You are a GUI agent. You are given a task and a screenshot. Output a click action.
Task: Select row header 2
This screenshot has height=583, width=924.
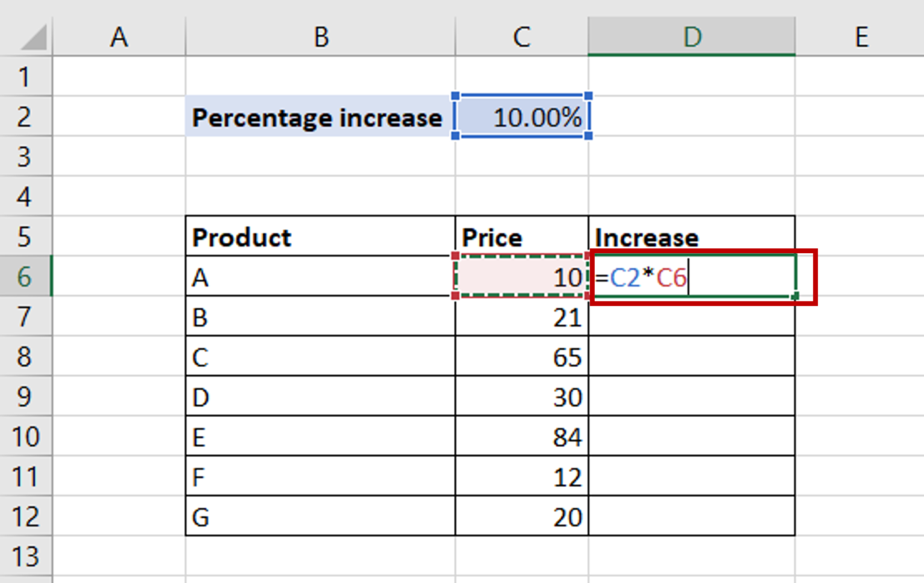pyautogui.click(x=25, y=117)
